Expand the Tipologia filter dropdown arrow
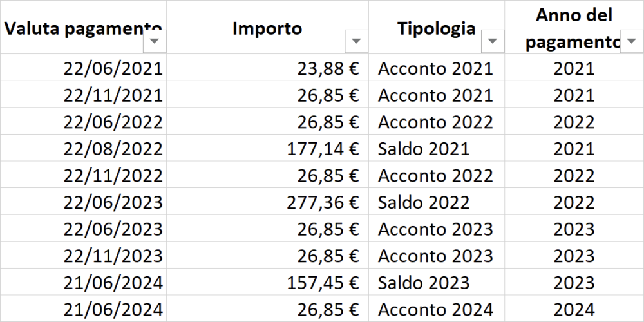 [x=493, y=41]
